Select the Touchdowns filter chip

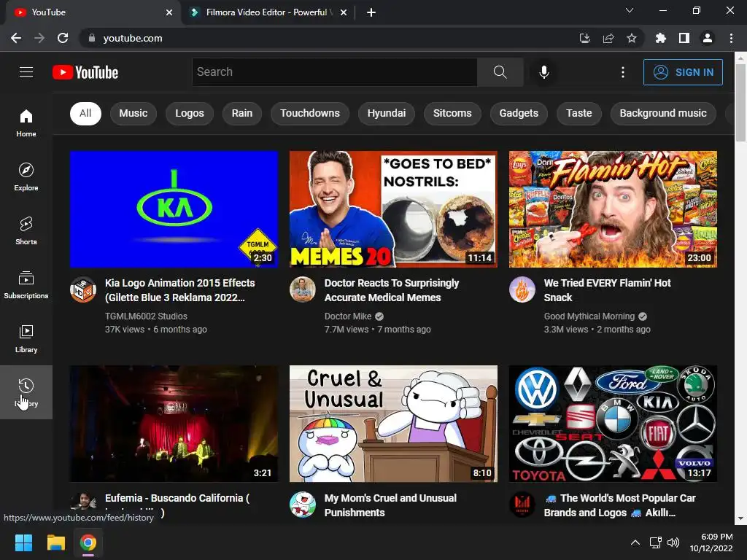pos(309,113)
